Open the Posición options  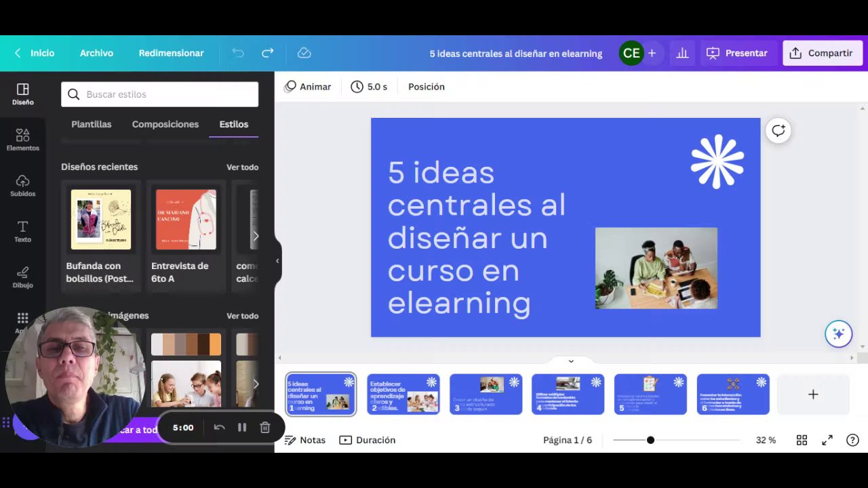click(426, 87)
